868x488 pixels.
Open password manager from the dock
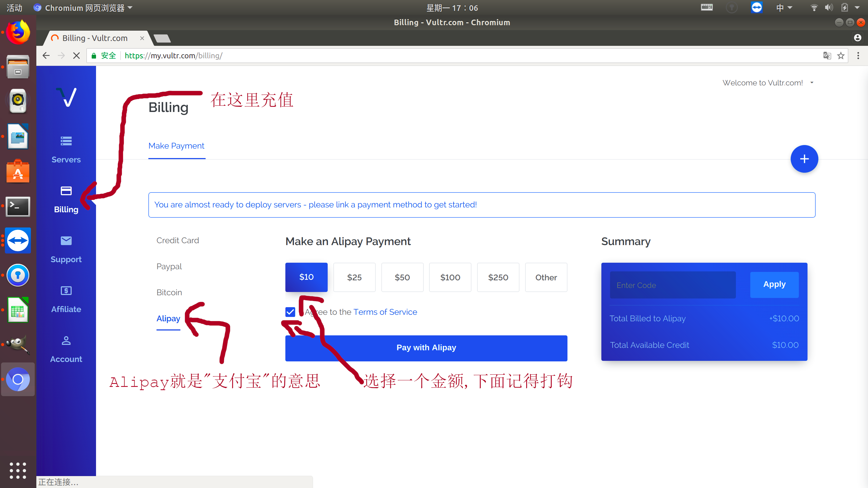click(x=18, y=275)
